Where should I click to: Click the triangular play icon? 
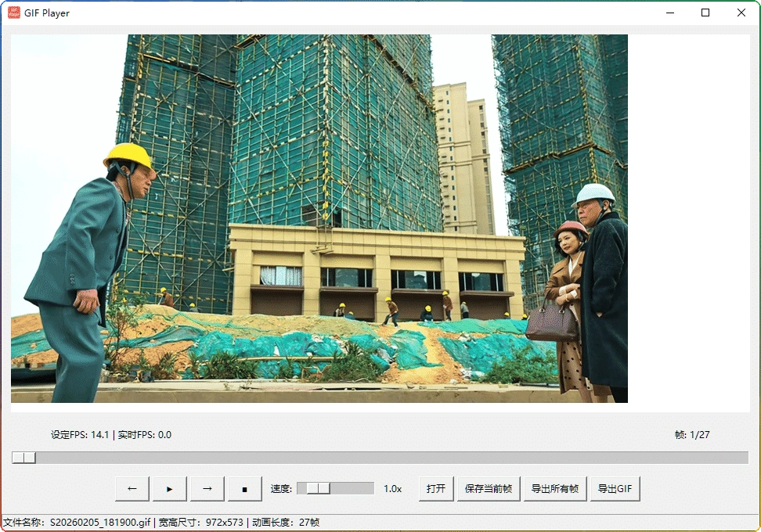click(x=169, y=488)
